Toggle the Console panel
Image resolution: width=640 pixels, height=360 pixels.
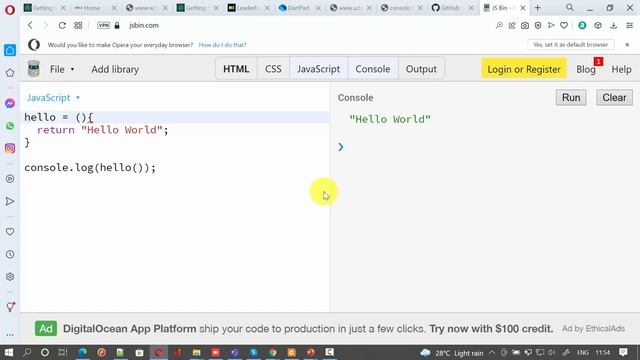coord(373,69)
